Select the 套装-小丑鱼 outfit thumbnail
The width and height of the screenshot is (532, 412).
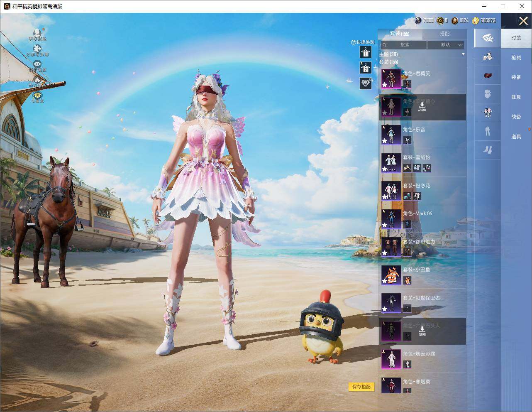pyautogui.click(x=391, y=275)
